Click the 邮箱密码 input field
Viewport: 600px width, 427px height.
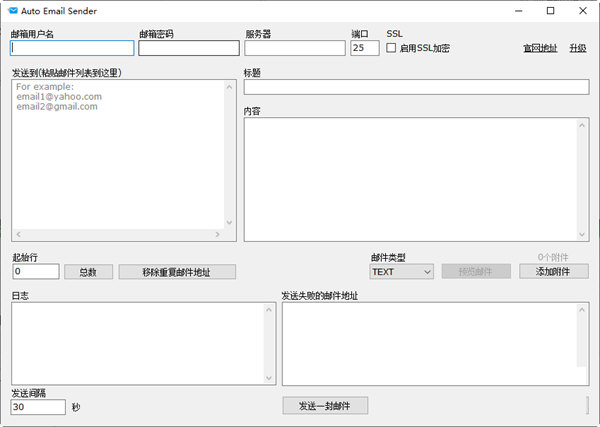tap(189, 48)
